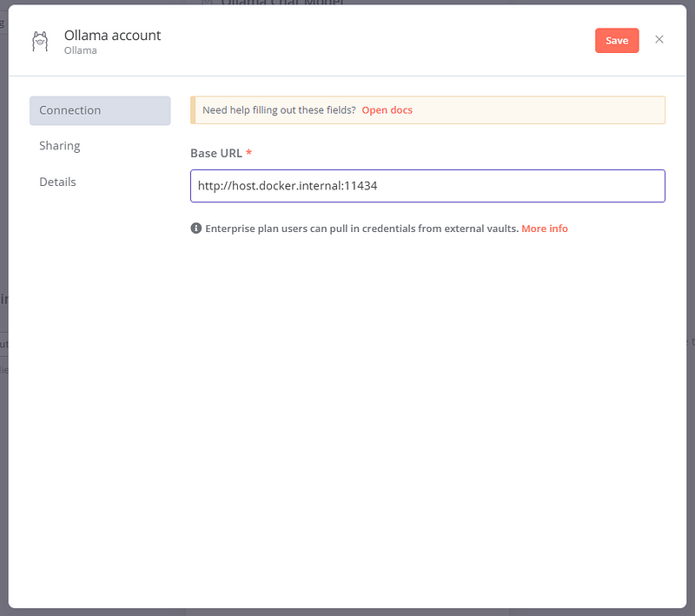
Task: Click the info icon beside Enterprise plan note
Action: pos(196,229)
